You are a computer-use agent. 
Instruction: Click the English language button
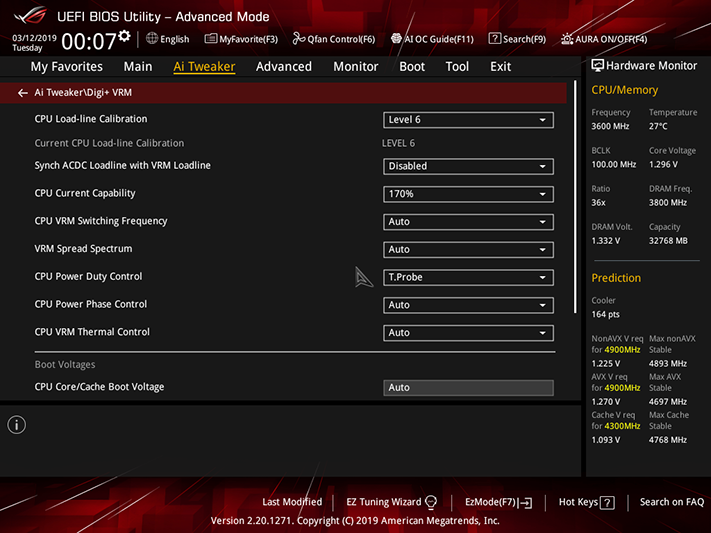[x=168, y=39]
